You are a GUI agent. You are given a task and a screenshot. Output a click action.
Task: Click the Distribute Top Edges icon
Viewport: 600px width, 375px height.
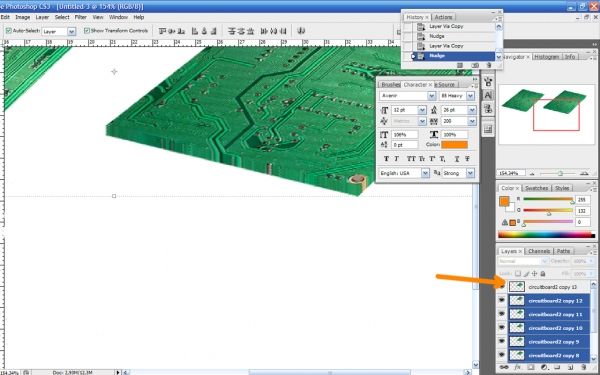pos(232,31)
